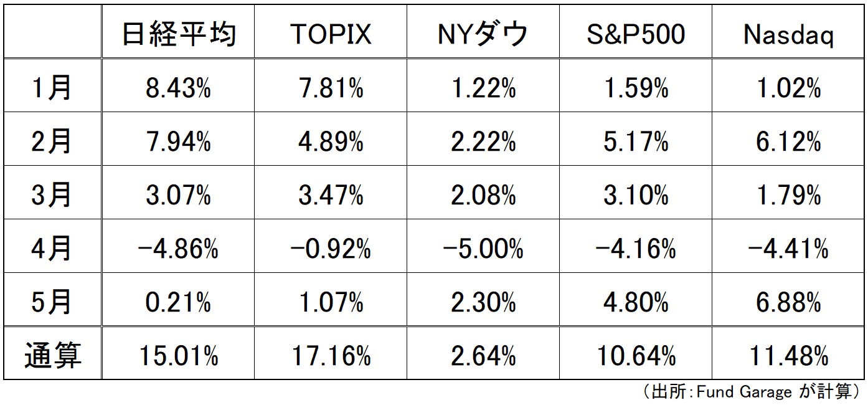Screen dimensions: 868x405
Task: Click the NYダウ column header
Action: coord(483,34)
